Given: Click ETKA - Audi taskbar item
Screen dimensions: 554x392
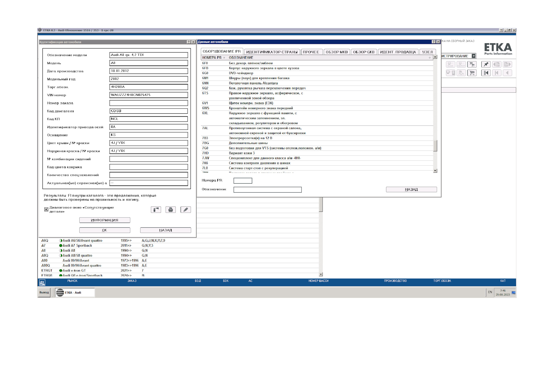Looking at the screenshot, I should click(75, 292).
